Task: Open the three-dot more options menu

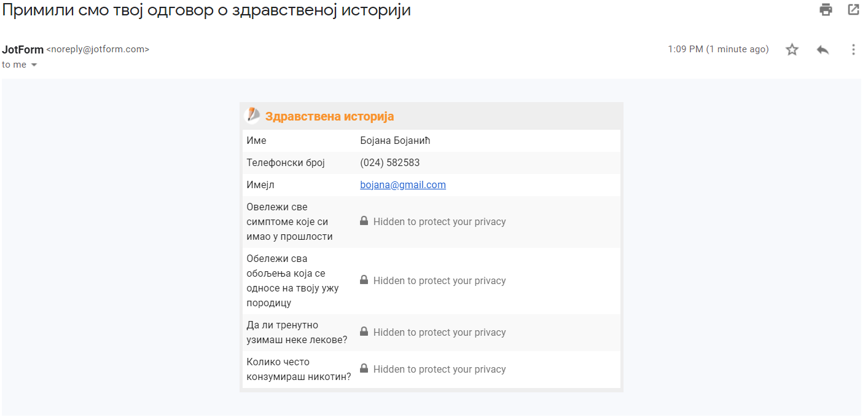Action: [x=853, y=50]
